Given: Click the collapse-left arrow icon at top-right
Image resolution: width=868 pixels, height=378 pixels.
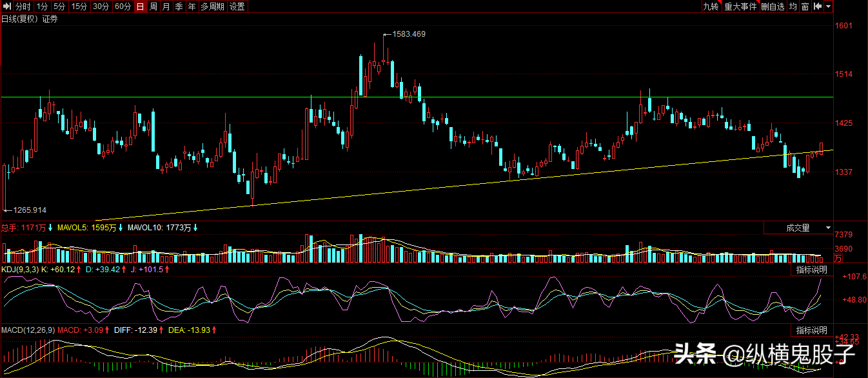Looking at the screenshot, I should tap(817, 6).
